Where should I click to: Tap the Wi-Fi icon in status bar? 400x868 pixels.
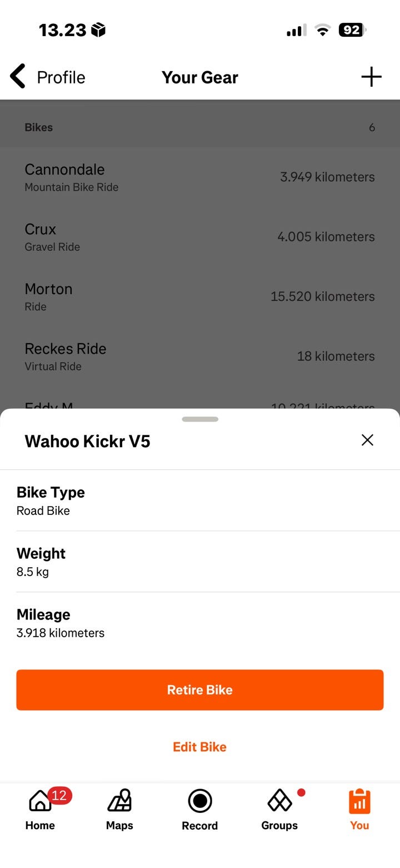coord(322,30)
